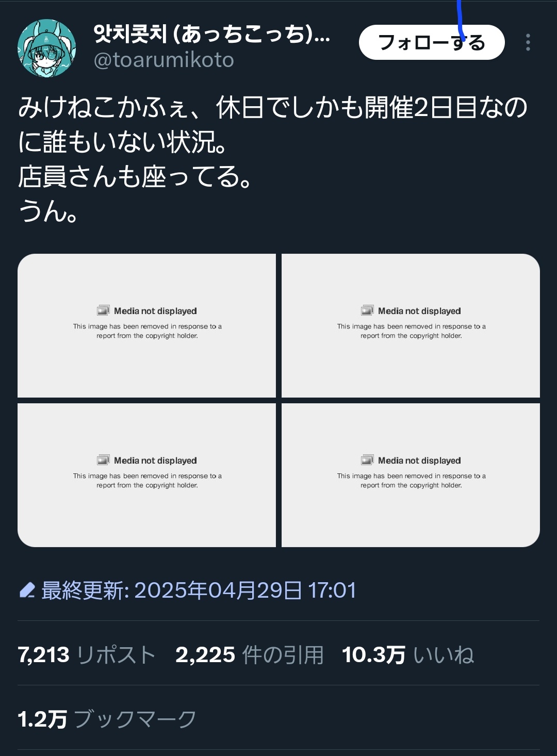The width and height of the screenshot is (557, 756).
Task: Click media icon in top-left removed image
Action: point(103,310)
